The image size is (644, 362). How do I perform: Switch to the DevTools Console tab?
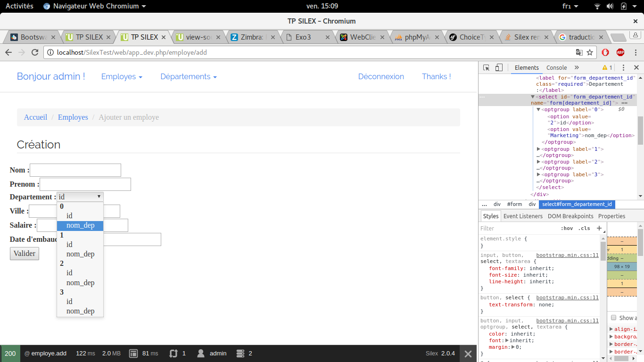(x=556, y=67)
